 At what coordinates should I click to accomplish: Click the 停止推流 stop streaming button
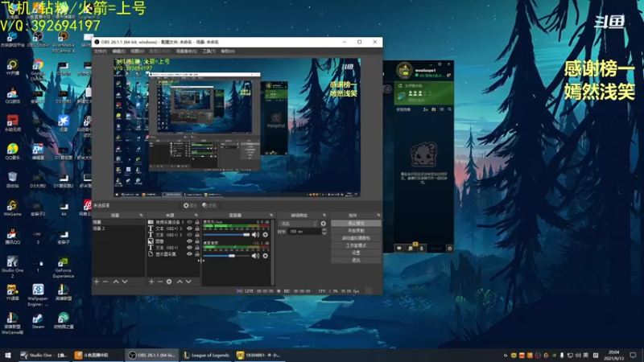coord(356,224)
